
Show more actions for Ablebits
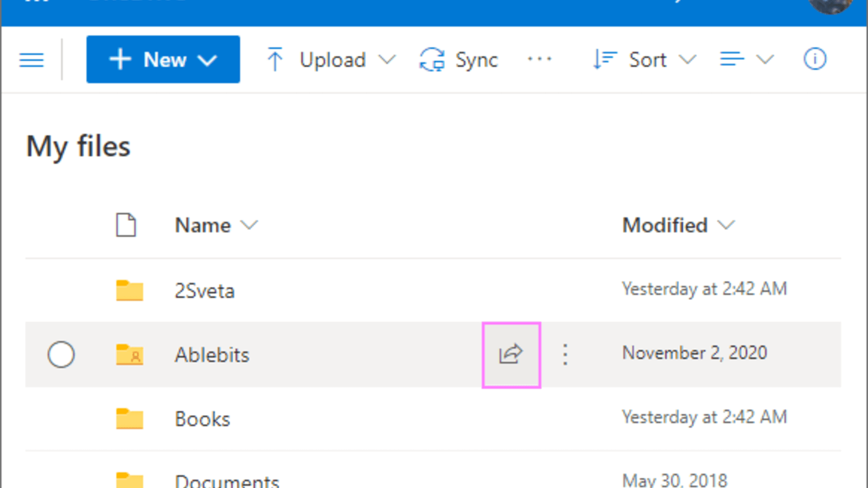pos(565,355)
